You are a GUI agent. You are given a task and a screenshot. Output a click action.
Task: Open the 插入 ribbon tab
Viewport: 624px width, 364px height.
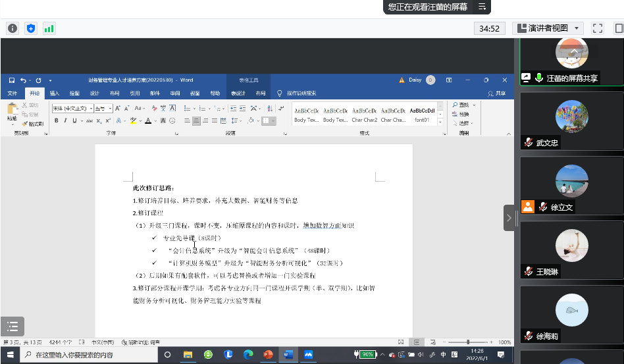pos(54,93)
